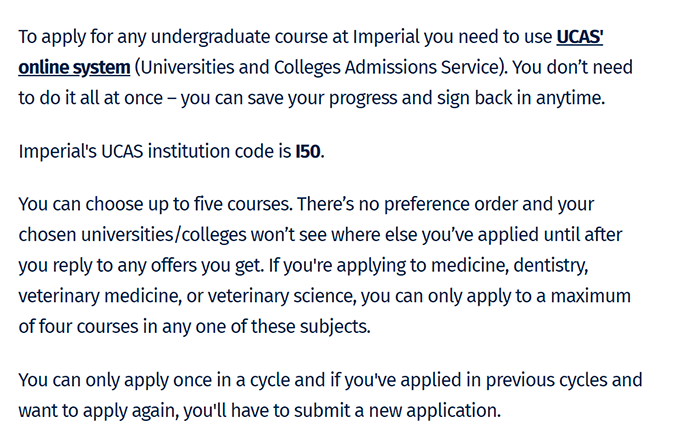The image size is (700, 443).
Task: Click the bold institution code I50
Action: (309, 152)
